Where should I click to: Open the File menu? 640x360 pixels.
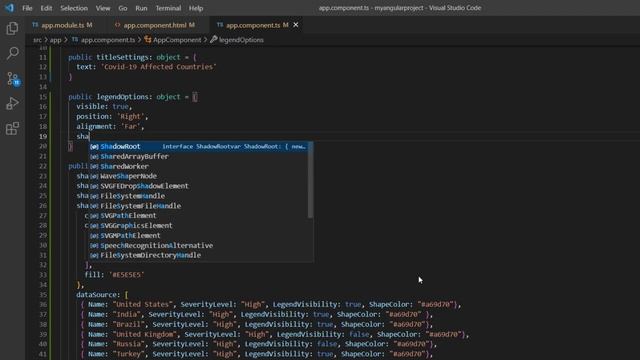pos(27,8)
